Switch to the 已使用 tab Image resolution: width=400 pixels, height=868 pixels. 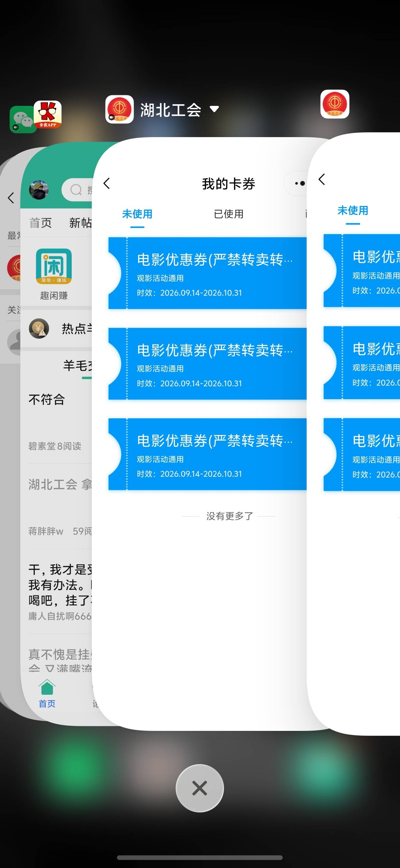point(229,214)
